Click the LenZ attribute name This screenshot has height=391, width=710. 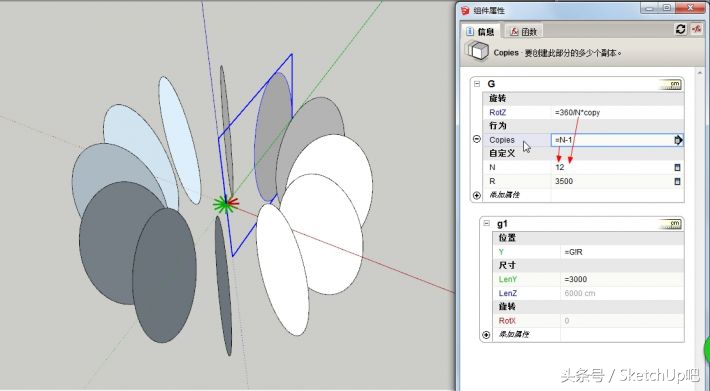click(508, 293)
